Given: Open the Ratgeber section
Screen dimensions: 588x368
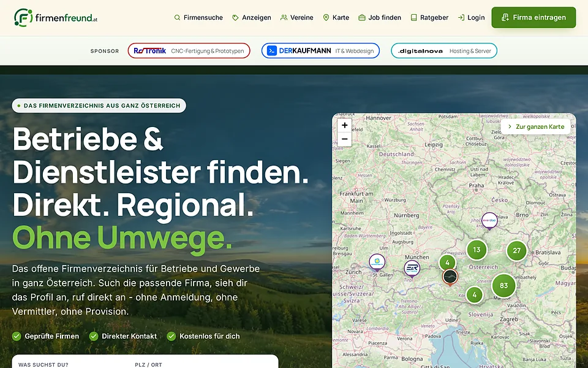Looking at the screenshot, I should [x=429, y=18].
